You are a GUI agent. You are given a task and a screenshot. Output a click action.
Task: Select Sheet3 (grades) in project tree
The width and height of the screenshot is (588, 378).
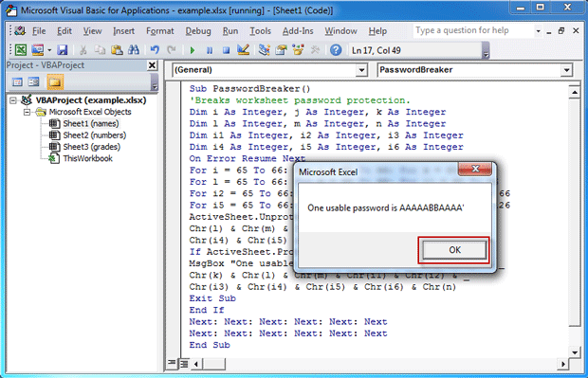[91, 147]
